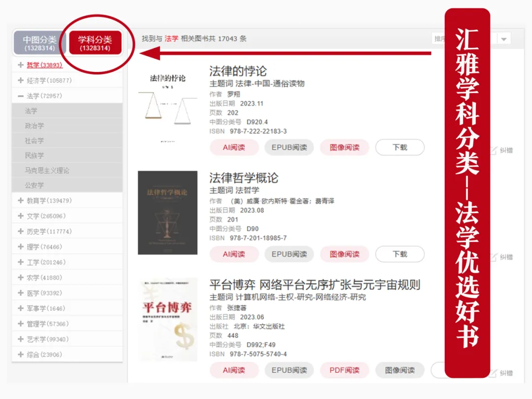The width and height of the screenshot is (532, 399).
Task: Click subject 法律-中国-通俗读物
Action: coord(270,83)
